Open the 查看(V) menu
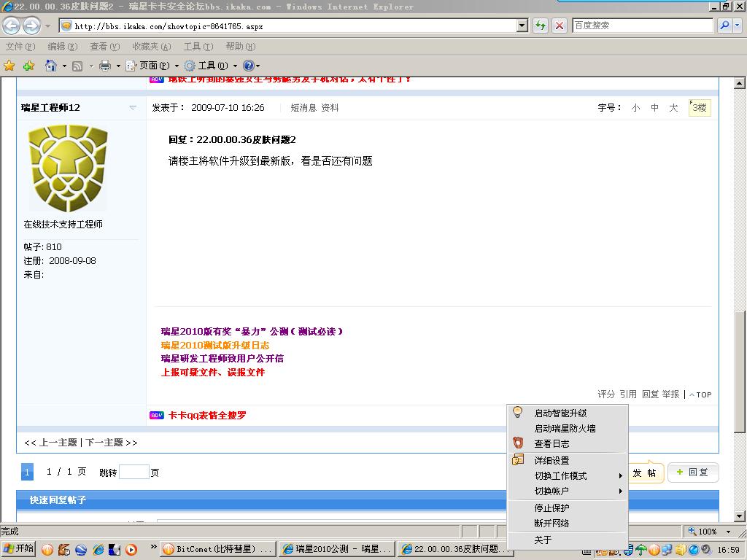747x560 pixels. click(x=105, y=46)
